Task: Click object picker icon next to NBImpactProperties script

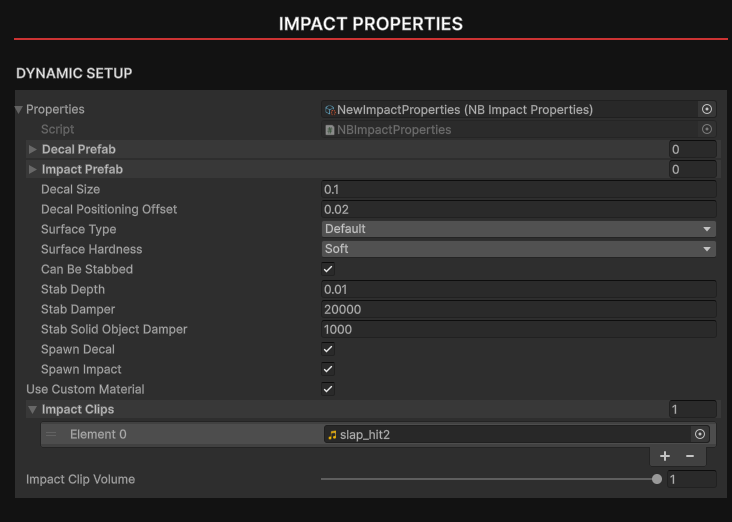Action: [x=707, y=129]
